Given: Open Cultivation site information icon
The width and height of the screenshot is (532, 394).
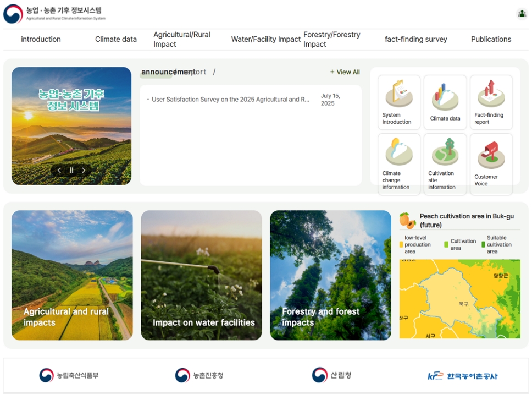Looking at the screenshot, I should [x=445, y=163].
